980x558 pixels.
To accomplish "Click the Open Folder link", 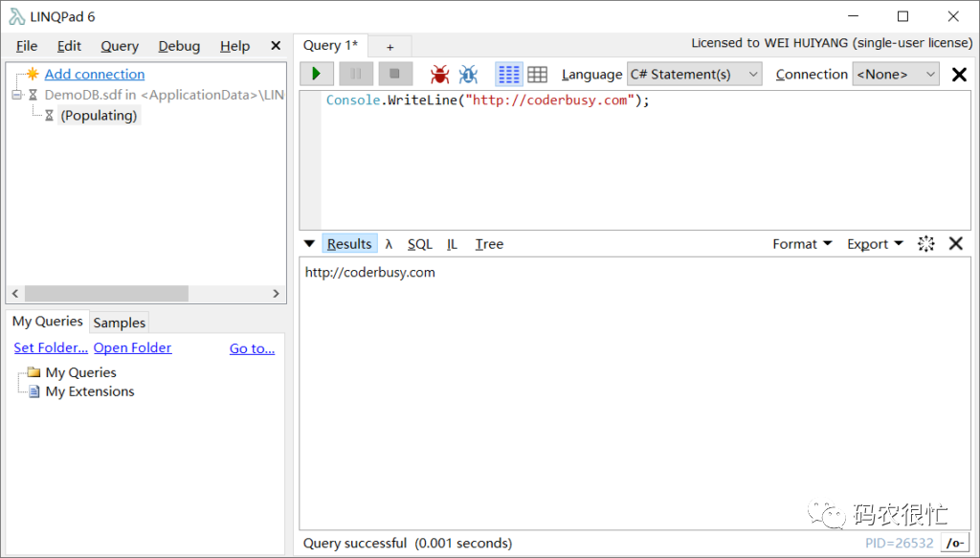I will (132, 347).
